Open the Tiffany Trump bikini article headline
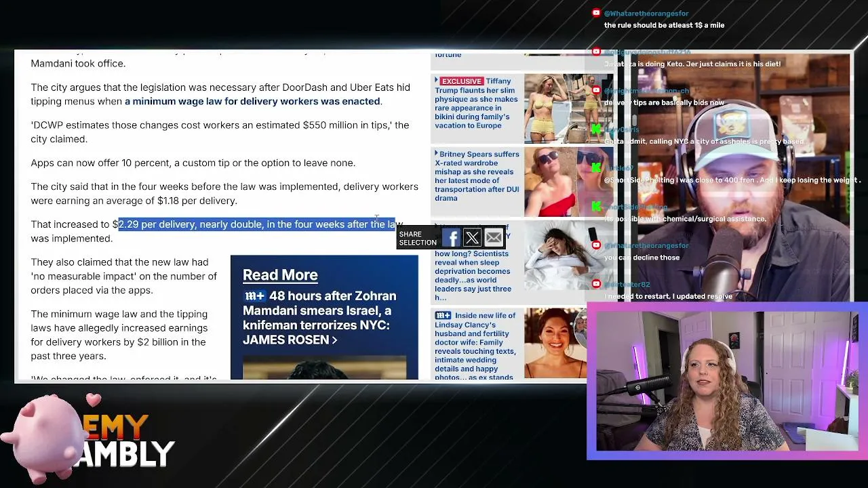868x488 pixels. (x=477, y=103)
